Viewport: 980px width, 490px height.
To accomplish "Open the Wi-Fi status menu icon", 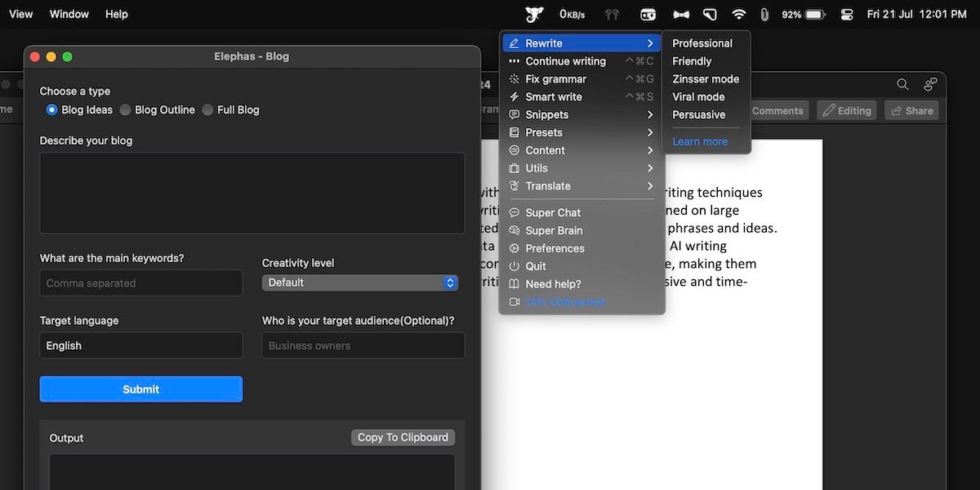I will pos(738,14).
